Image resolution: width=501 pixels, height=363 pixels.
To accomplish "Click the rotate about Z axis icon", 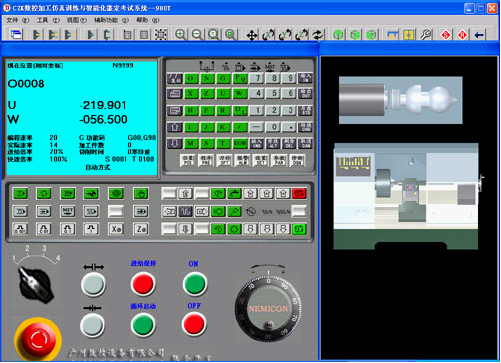I will coord(301,35).
